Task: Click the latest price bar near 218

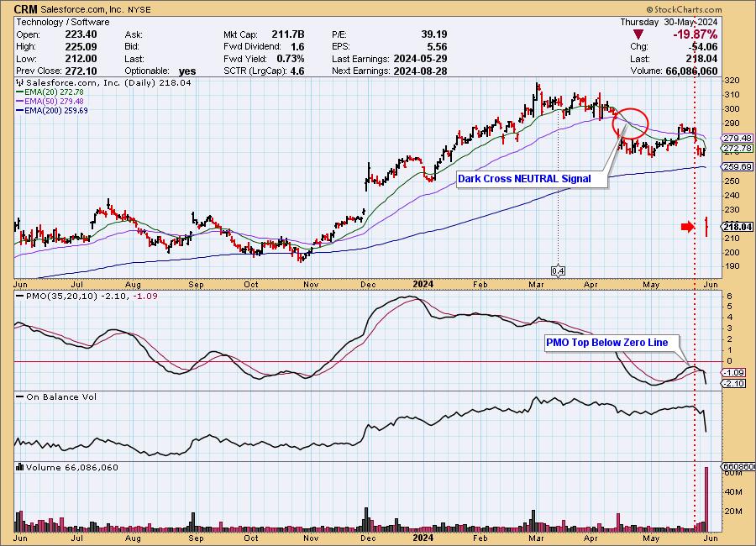Action: (x=706, y=227)
